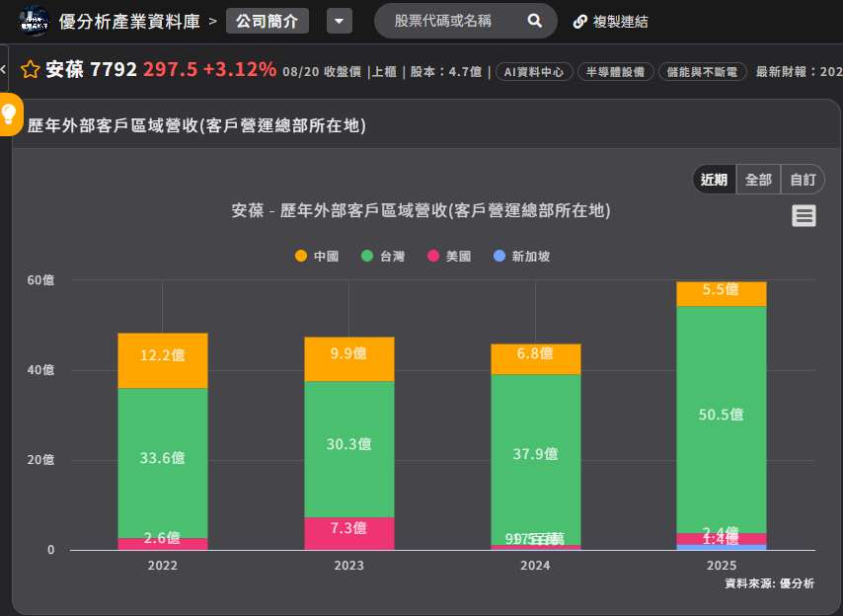Viewport: 843px width, 616px height.
Task: Select the 自訂 range tab
Action: tap(803, 180)
